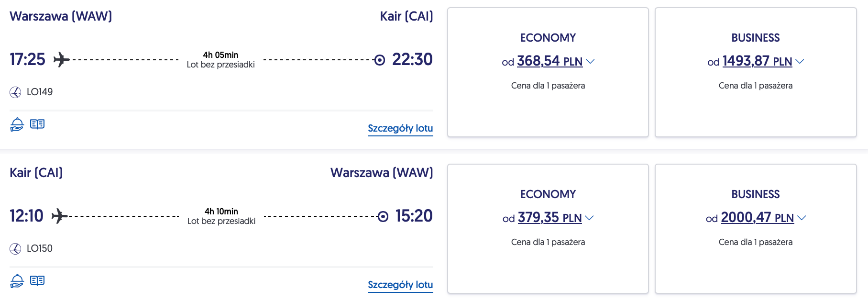Click the onboard press icon for flight LO149
The image size is (868, 301).
(37, 124)
